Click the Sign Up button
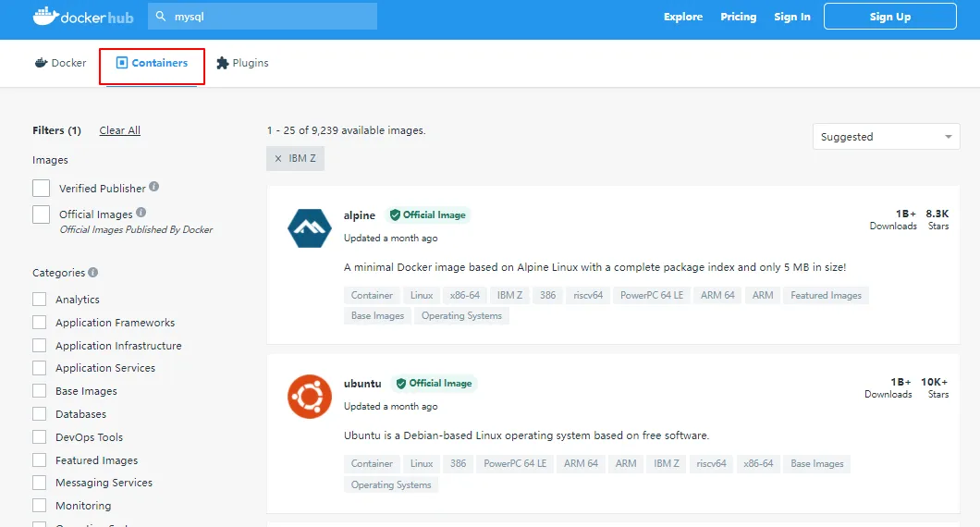 890,17
